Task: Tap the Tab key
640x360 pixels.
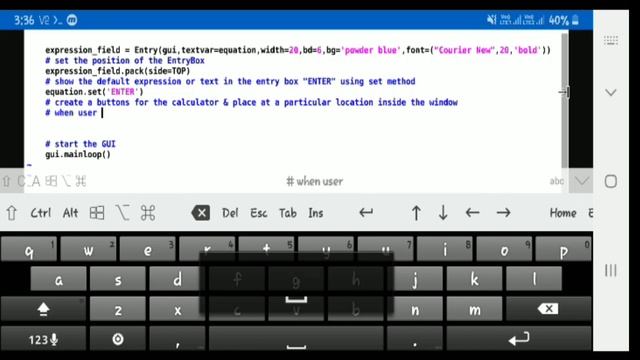Action: pyautogui.click(x=288, y=213)
